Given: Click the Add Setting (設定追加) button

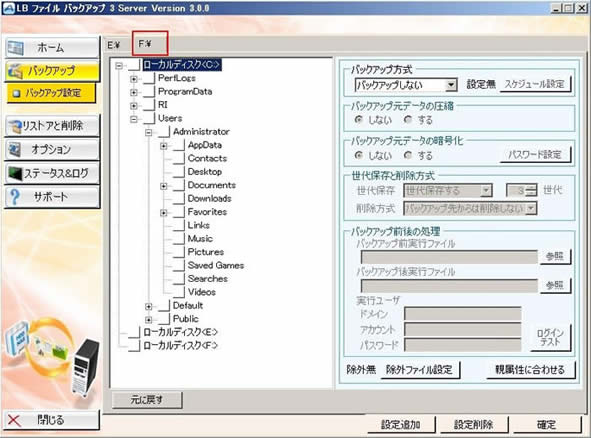Looking at the screenshot, I should point(401,425).
